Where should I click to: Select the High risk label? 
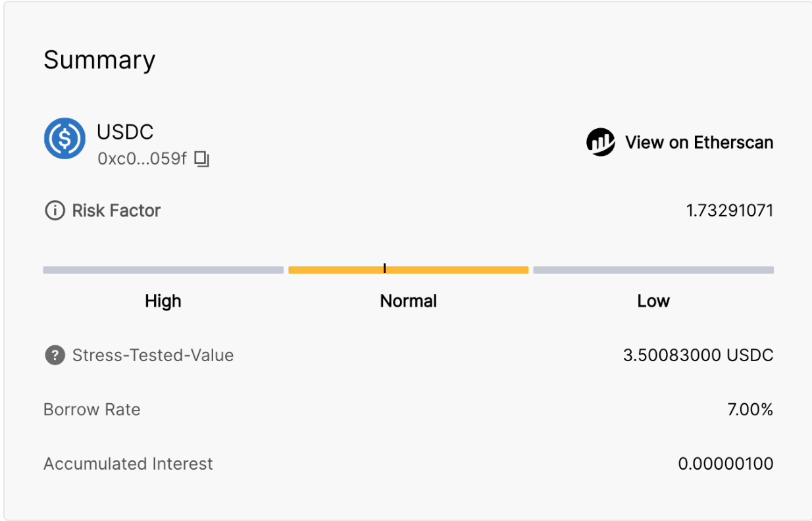[x=163, y=301]
